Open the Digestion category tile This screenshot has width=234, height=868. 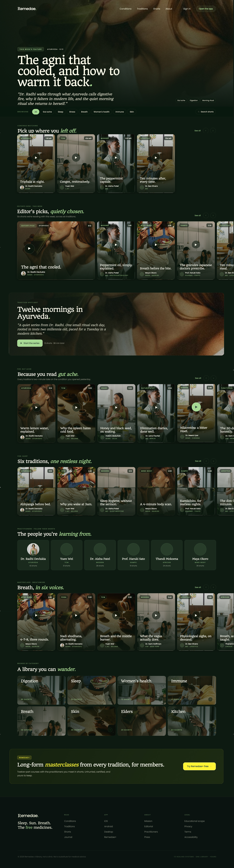[x=41, y=690]
